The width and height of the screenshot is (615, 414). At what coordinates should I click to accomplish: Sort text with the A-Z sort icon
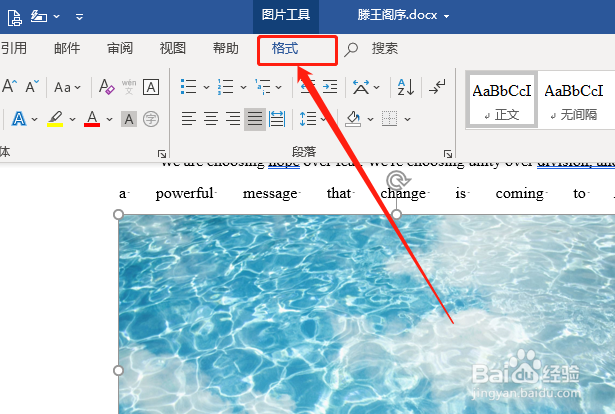click(x=406, y=87)
